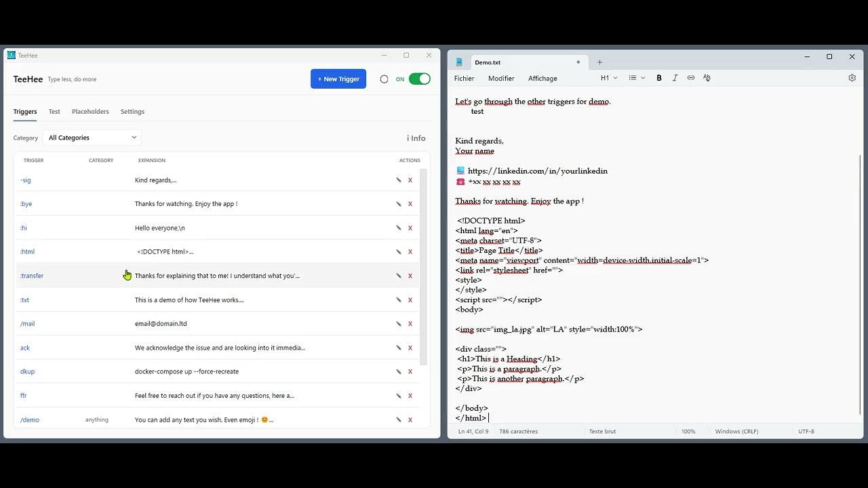Image resolution: width=868 pixels, height=488 pixels.
Task: Switch to the Placeholders tab
Action: [x=90, y=112]
